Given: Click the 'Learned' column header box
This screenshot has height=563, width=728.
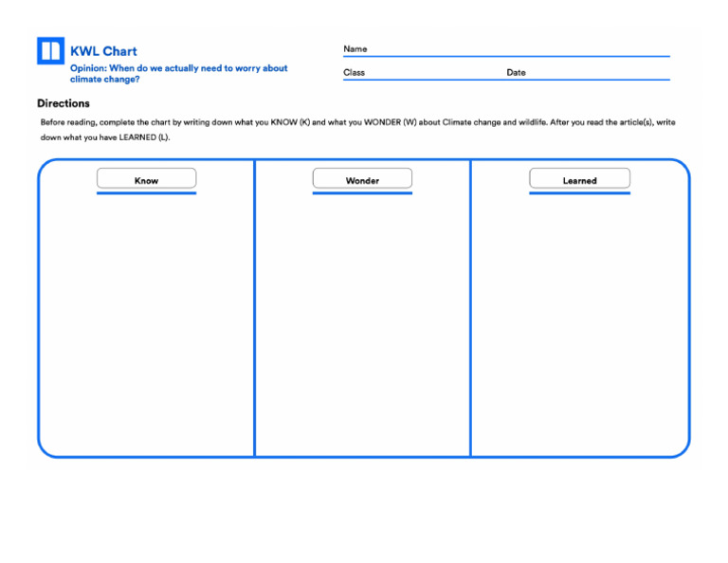Looking at the screenshot, I should point(579,179).
